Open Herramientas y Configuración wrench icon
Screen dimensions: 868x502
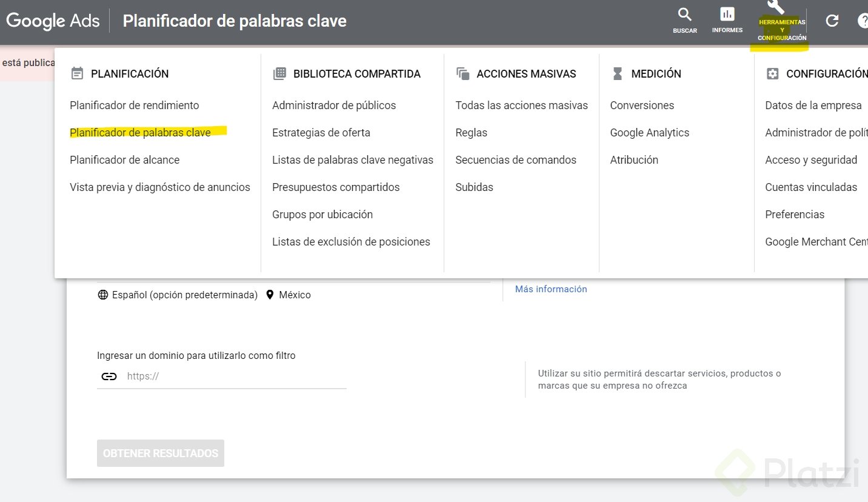click(776, 7)
